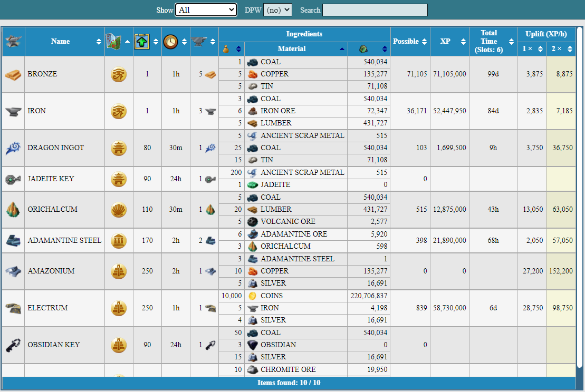The width and height of the screenshot is (585, 392).
Task: Sort by the 1× uplift column
Action: pos(532,49)
